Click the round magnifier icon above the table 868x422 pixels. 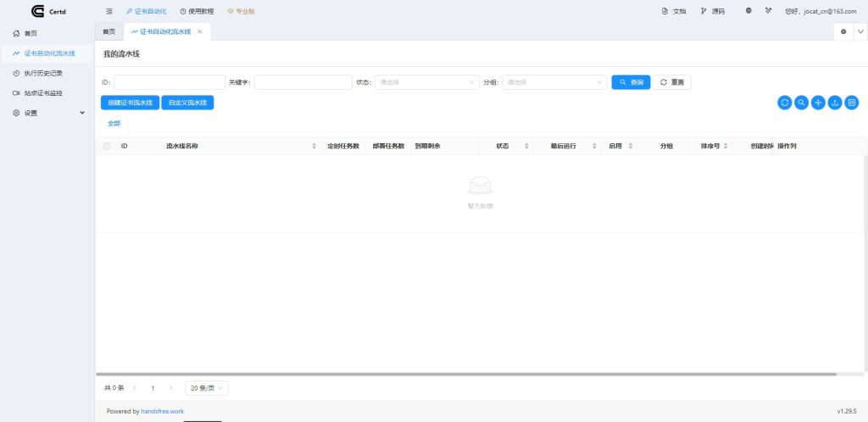[x=801, y=103]
